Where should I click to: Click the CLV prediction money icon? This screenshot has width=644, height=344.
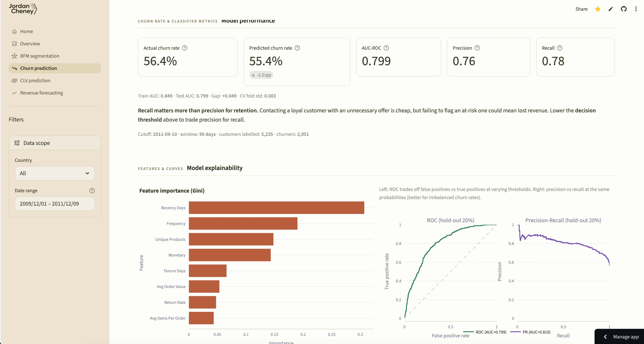pyautogui.click(x=14, y=81)
